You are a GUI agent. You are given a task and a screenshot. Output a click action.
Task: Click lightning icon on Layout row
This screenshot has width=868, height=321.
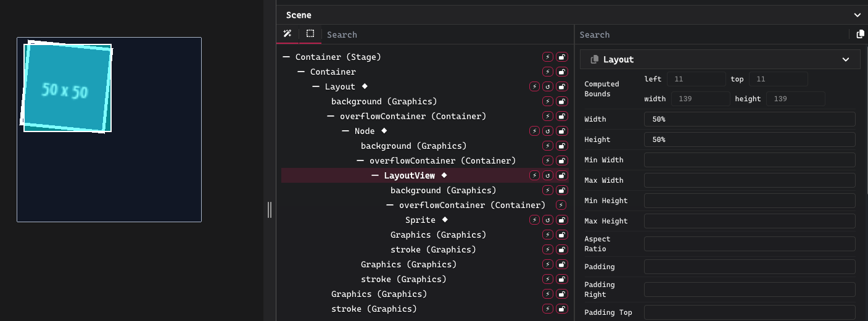tap(534, 86)
